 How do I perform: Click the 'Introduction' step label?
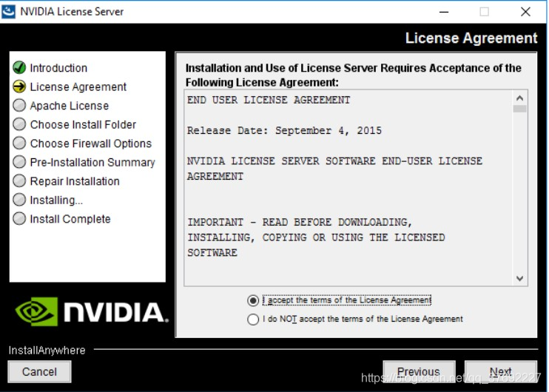tap(58, 68)
